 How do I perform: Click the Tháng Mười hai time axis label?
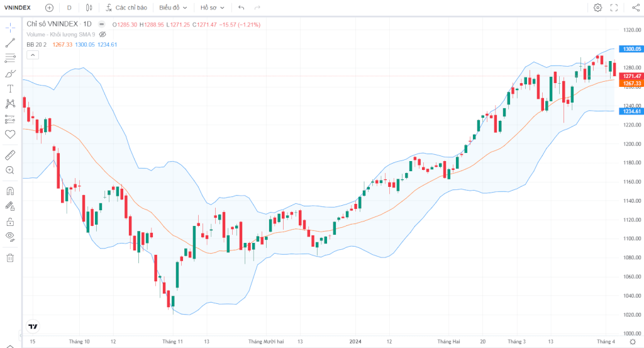pyautogui.click(x=266, y=342)
